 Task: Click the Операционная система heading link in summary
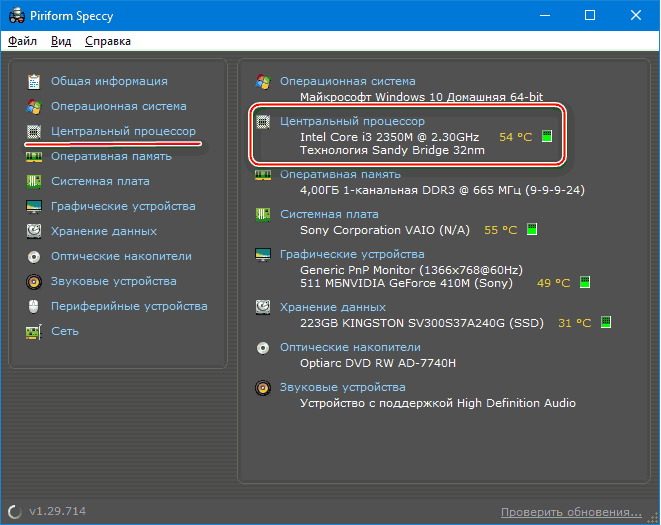click(x=348, y=81)
